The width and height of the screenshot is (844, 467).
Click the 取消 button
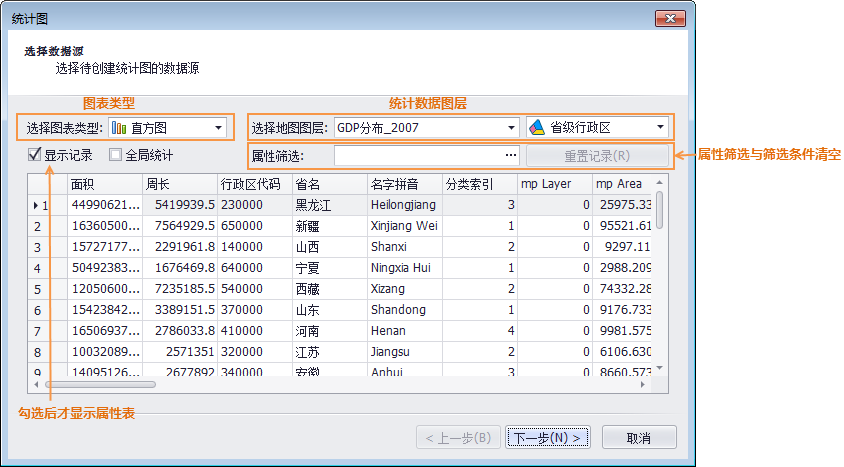639,438
